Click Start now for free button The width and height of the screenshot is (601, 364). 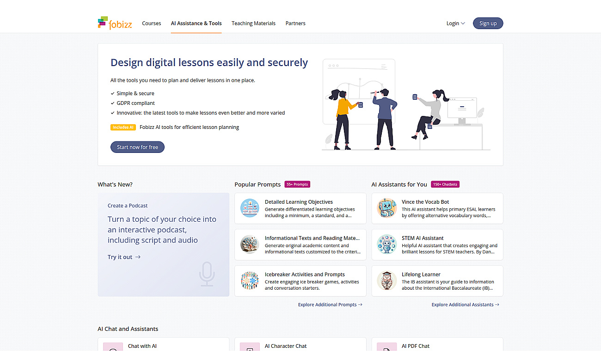(x=137, y=147)
